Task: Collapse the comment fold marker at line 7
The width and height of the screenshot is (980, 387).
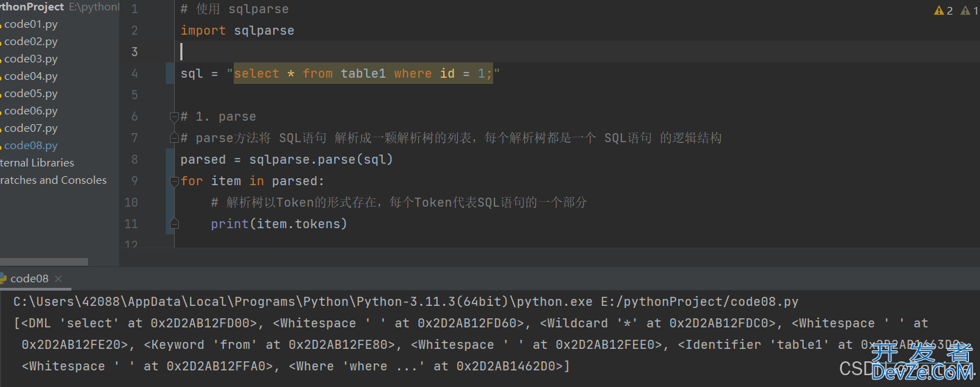Action: click(174, 138)
